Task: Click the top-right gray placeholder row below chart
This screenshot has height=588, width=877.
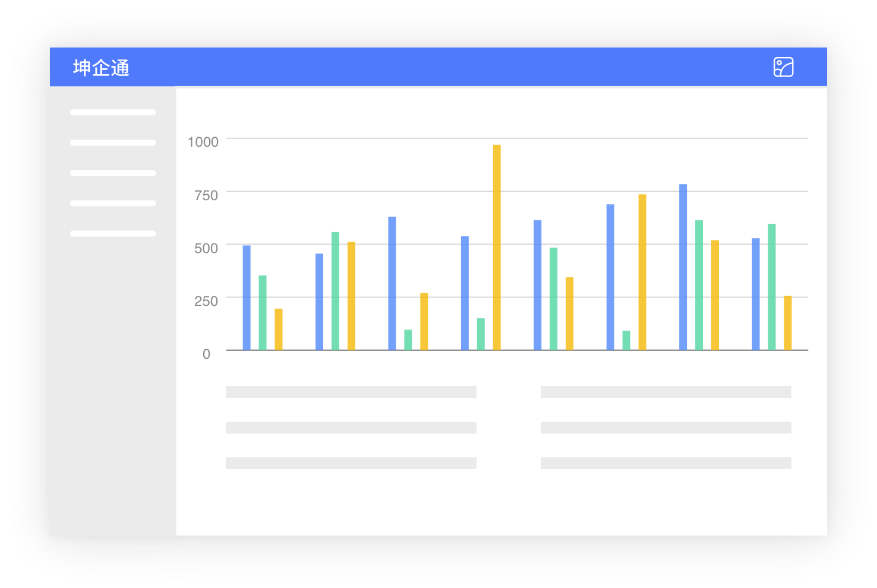Action: pos(665,392)
